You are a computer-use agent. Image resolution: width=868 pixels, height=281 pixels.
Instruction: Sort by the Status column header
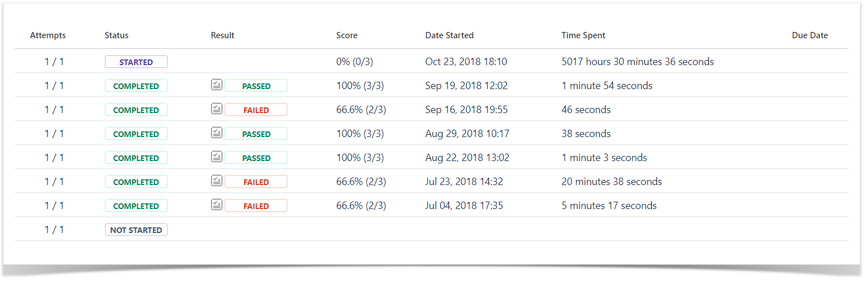(117, 35)
